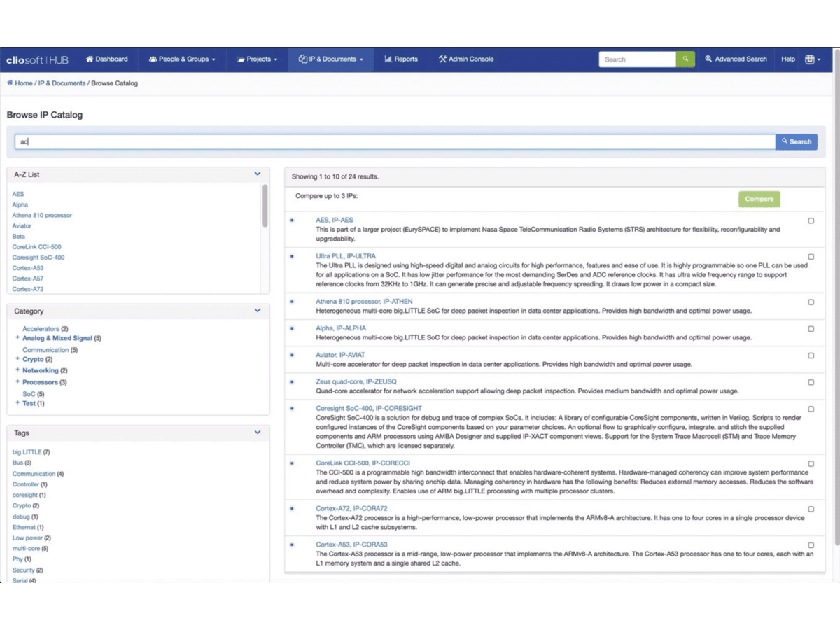
Task: Collapse the A-Z List panel chevron
Action: point(258,174)
